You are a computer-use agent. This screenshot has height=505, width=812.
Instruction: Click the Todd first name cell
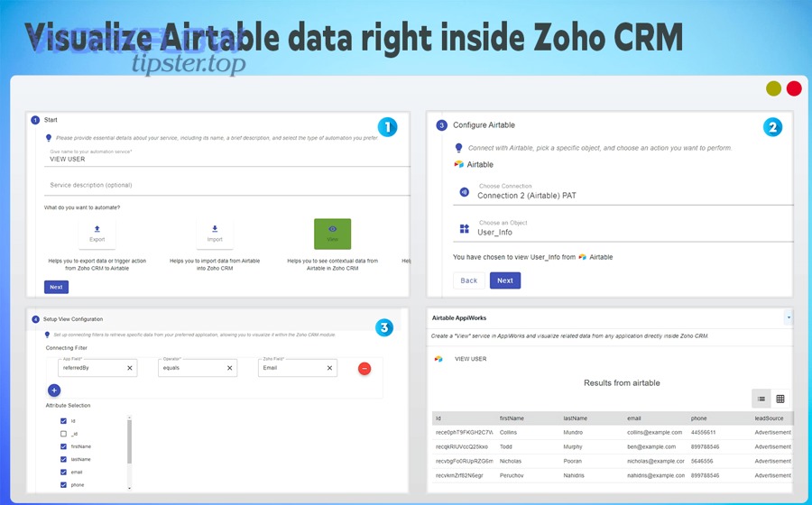(506, 446)
